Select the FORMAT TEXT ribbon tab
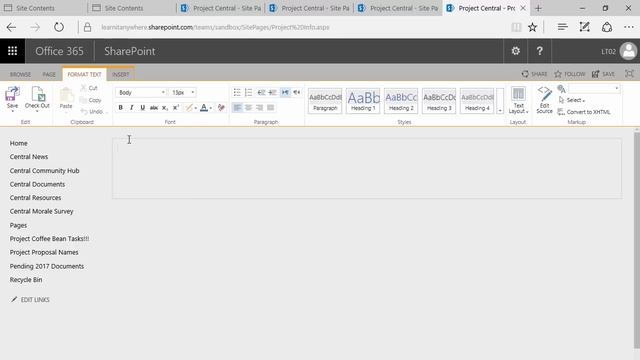The width and height of the screenshot is (640, 360). (84, 74)
